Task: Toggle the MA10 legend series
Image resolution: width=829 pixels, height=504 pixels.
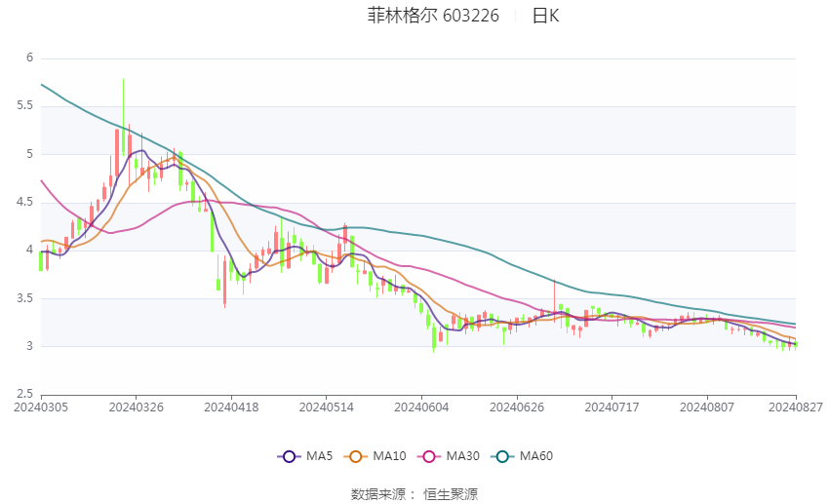Action: click(x=375, y=456)
